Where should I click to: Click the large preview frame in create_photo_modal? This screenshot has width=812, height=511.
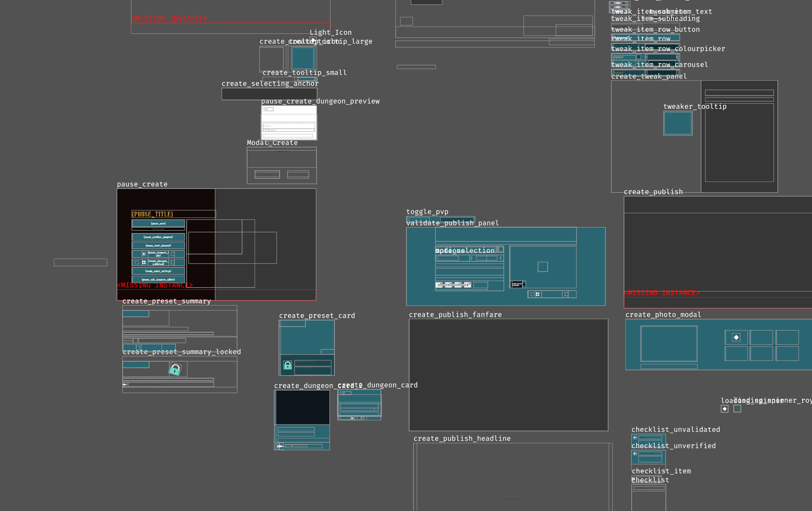(669, 344)
